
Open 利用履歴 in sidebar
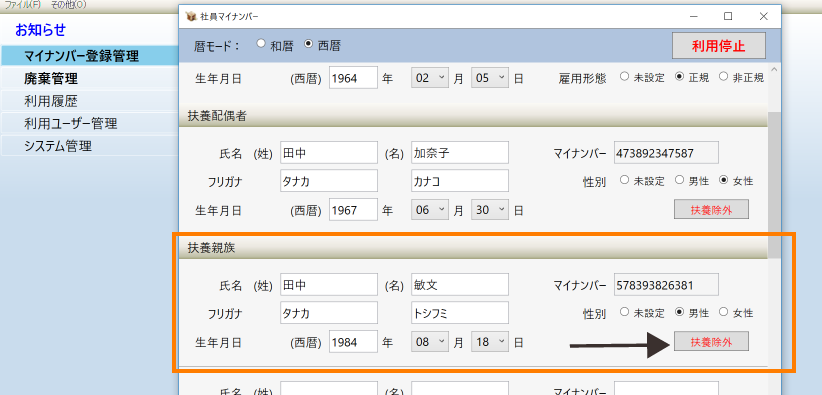pyautogui.click(x=90, y=101)
